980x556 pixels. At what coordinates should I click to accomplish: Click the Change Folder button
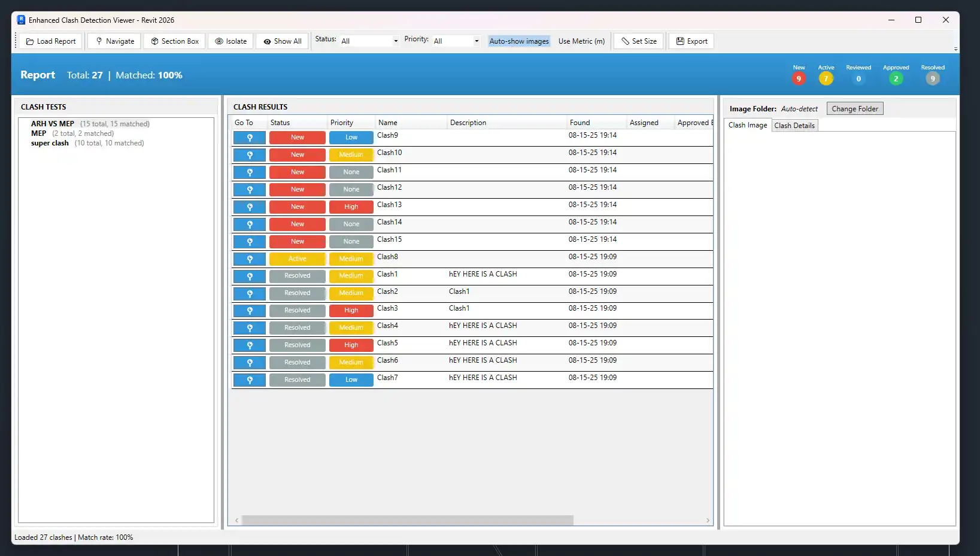tap(854, 109)
